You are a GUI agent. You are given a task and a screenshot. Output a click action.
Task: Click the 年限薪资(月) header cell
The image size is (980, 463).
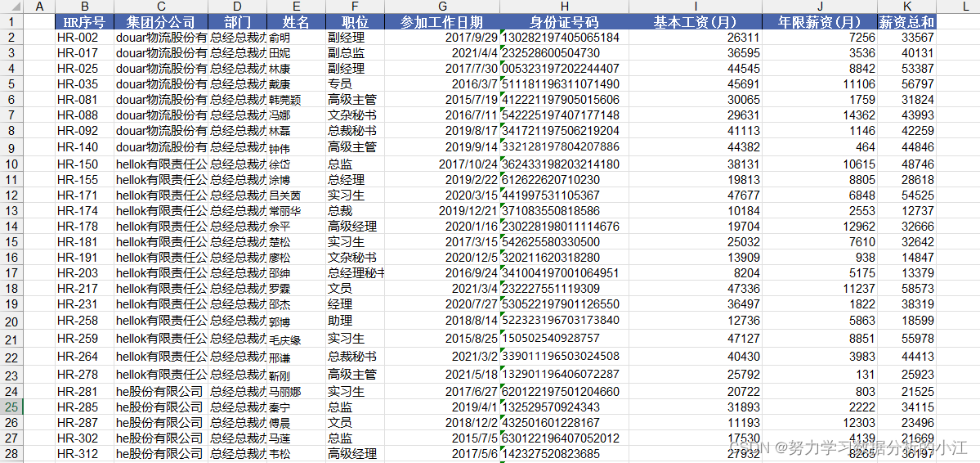(x=820, y=22)
